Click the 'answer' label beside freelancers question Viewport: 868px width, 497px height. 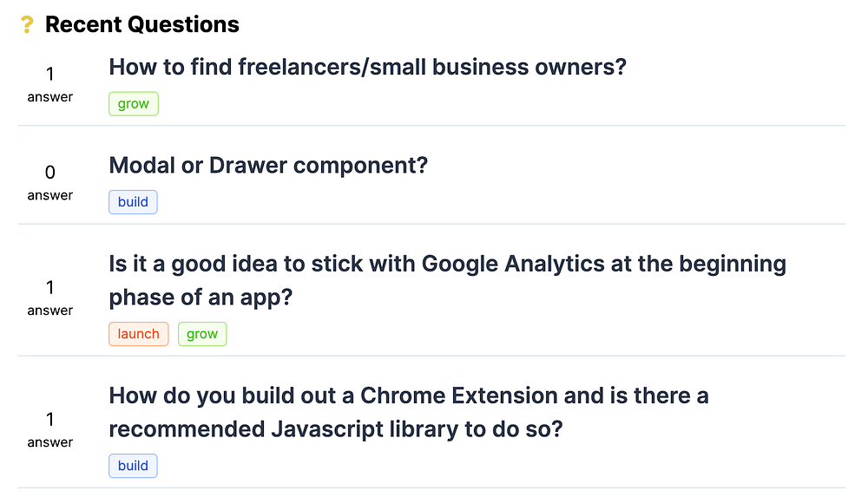tap(50, 97)
